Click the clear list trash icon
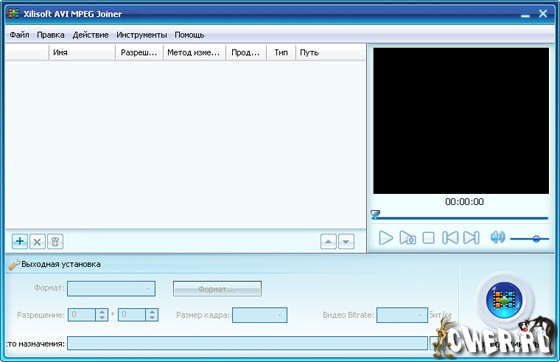 tap(55, 242)
